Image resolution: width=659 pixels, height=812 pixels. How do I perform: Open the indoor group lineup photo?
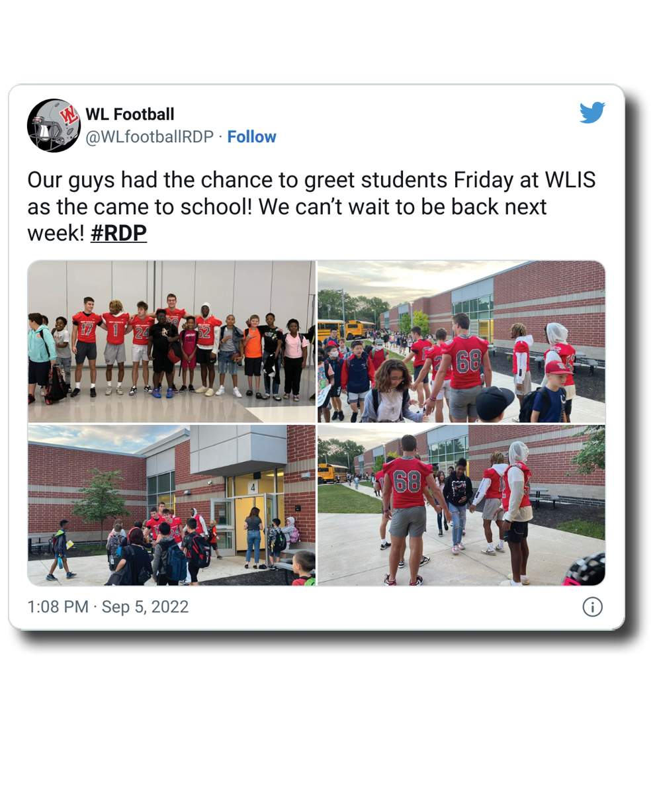point(171,341)
